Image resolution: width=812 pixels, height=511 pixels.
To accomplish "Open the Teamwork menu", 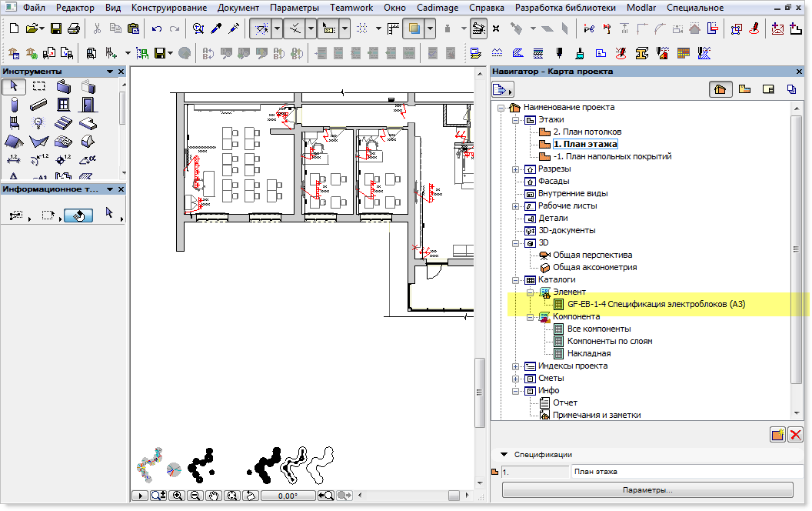I will pos(351,8).
